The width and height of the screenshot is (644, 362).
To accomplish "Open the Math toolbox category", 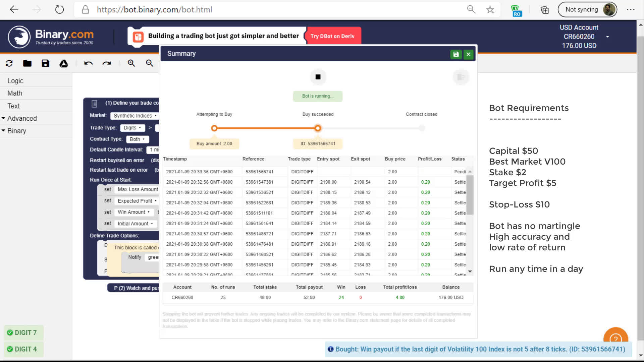I will (15, 93).
